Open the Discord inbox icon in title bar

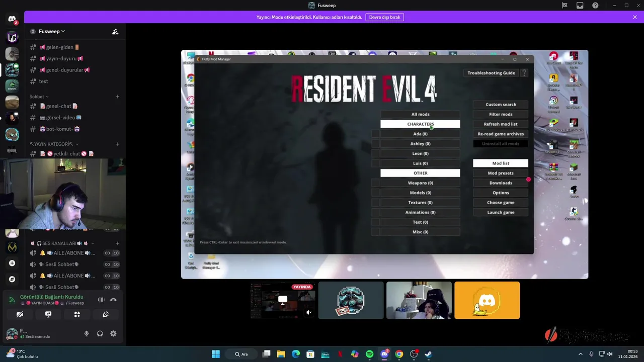tap(580, 6)
